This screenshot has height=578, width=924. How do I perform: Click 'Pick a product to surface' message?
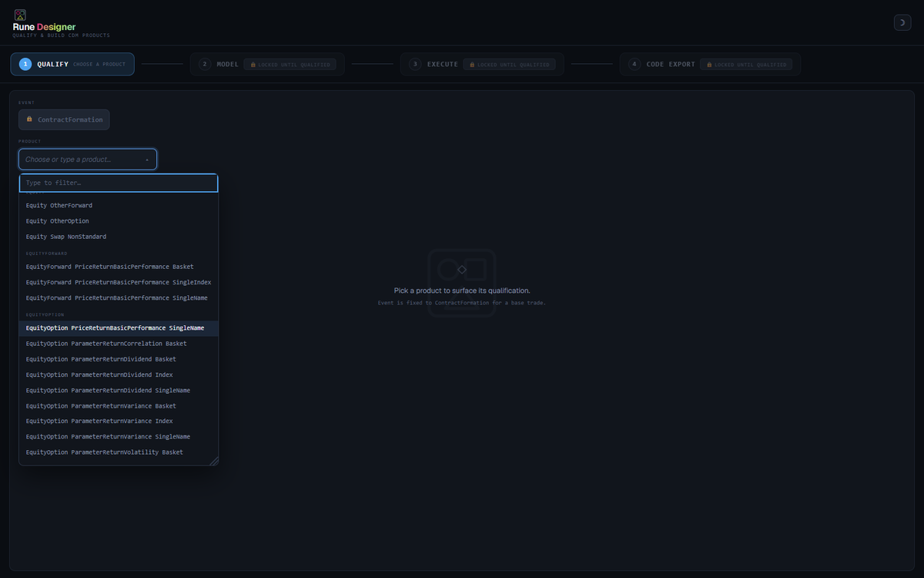coord(462,291)
